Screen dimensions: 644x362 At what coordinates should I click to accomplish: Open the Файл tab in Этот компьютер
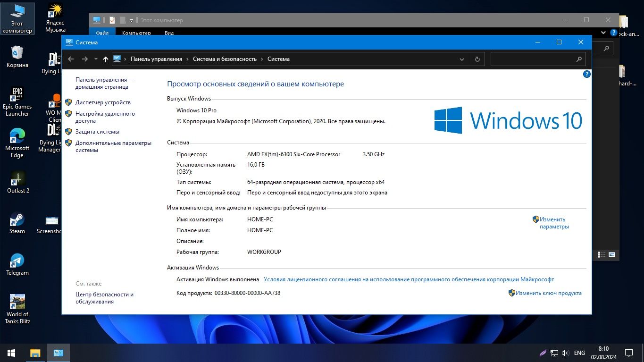(102, 33)
